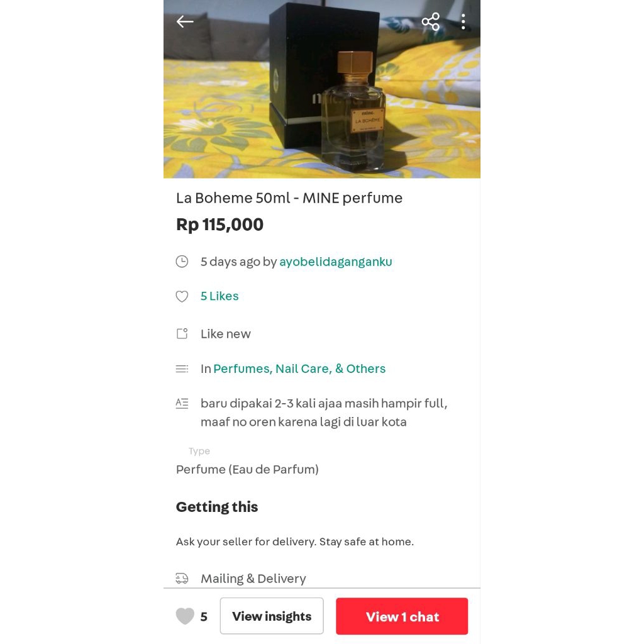The image size is (644, 644).
Task: Click the condition icon beside Like new
Action: [182, 334]
